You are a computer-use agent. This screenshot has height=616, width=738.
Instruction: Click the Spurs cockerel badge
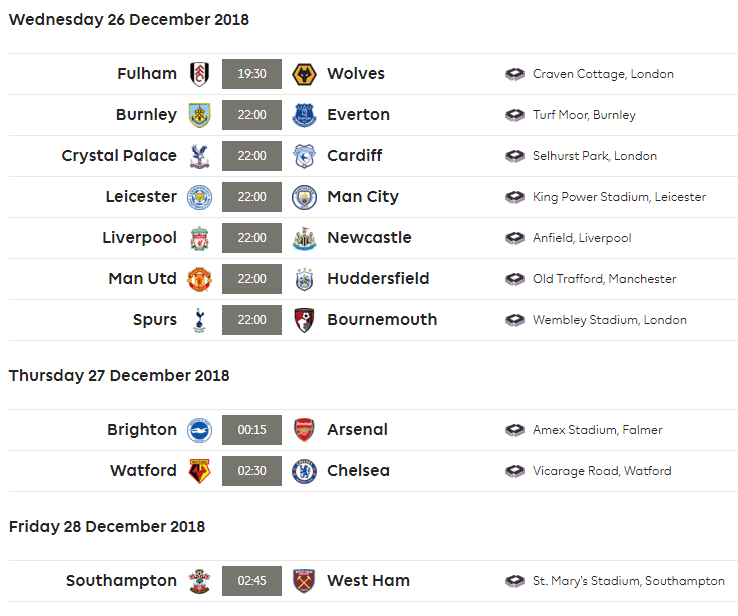tap(200, 320)
